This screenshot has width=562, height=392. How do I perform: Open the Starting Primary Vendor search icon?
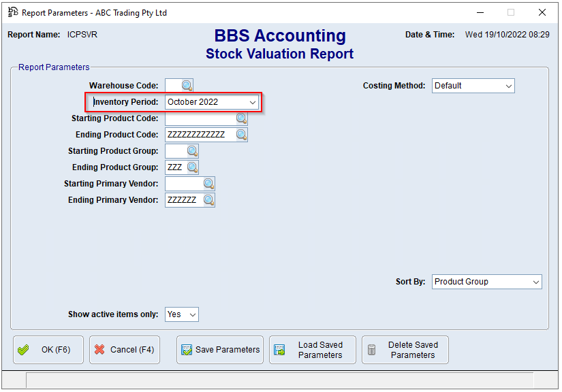209,183
